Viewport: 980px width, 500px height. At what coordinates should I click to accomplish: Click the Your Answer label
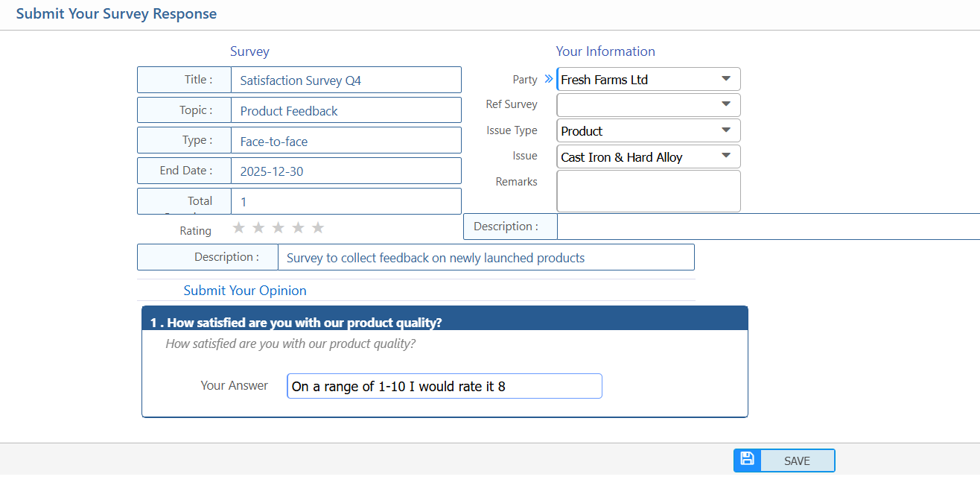click(234, 385)
